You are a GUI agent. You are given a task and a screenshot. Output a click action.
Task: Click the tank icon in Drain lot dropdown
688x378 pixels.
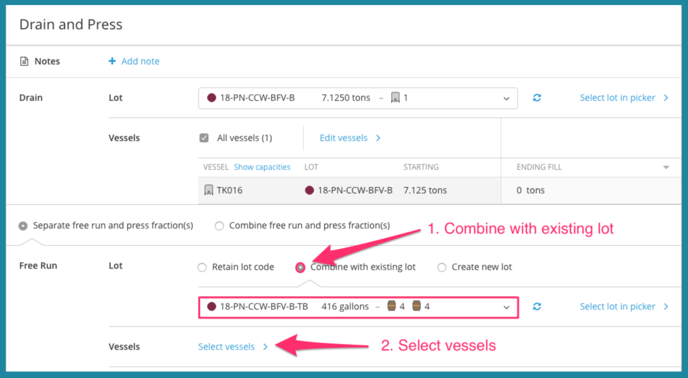[395, 97]
